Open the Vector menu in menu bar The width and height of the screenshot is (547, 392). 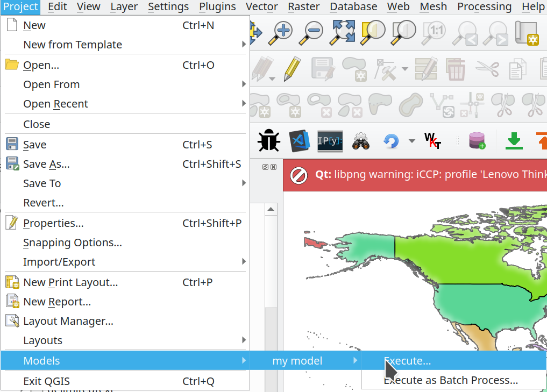[261, 6]
